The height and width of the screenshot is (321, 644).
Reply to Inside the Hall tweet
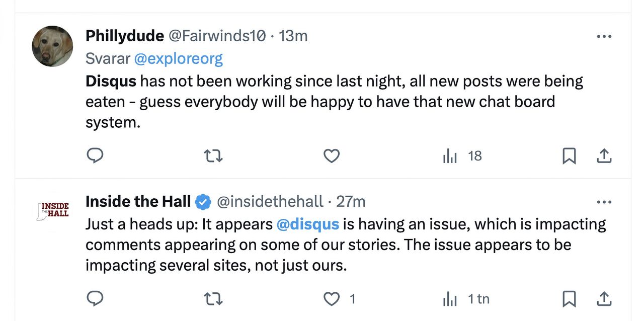point(95,299)
